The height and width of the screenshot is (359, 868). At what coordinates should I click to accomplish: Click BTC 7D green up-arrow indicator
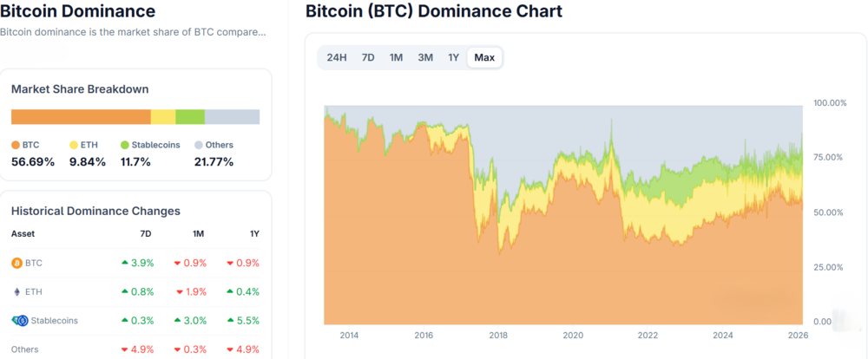point(125,263)
